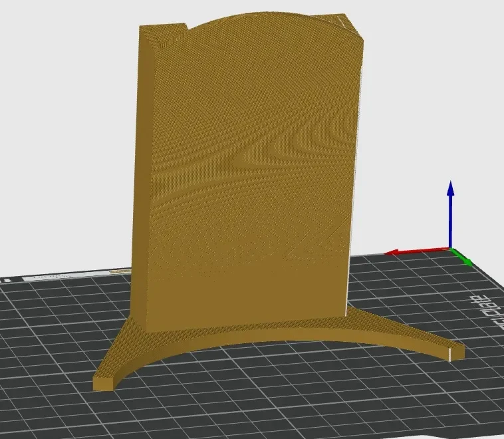Click the right foot tip of the base
The height and width of the screenshot is (439, 504).
coord(457,353)
